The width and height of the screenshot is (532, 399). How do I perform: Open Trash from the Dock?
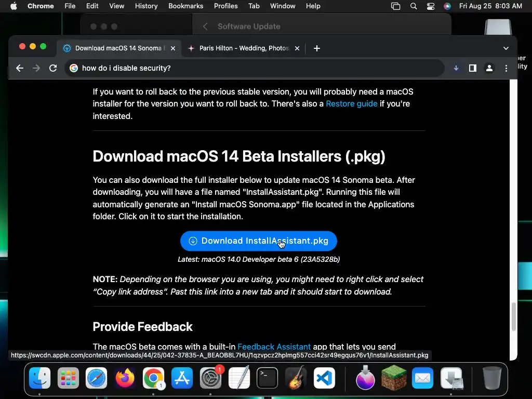click(x=492, y=378)
